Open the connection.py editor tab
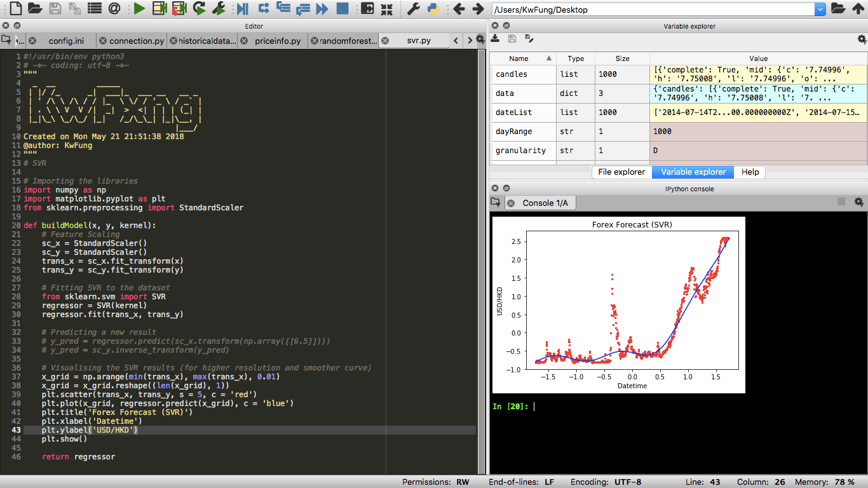Viewport: 868px width, 488px height. tap(136, 41)
